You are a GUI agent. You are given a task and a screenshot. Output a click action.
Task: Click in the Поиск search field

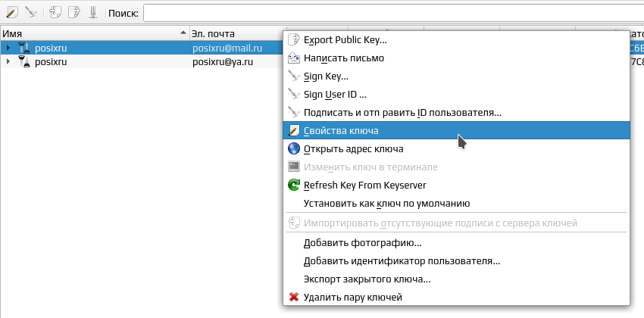[x=393, y=13]
